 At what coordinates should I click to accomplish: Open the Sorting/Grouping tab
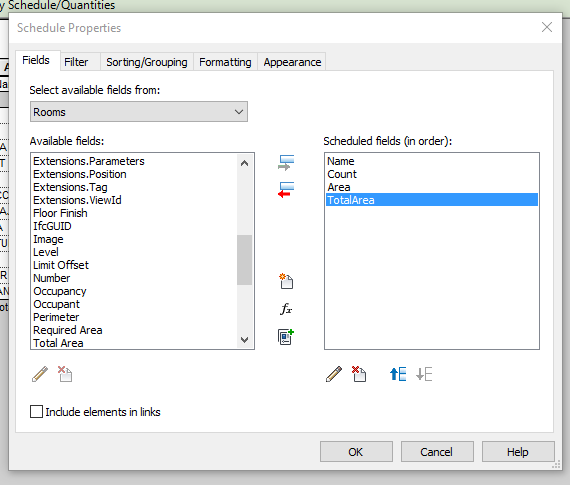[x=147, y=62]
